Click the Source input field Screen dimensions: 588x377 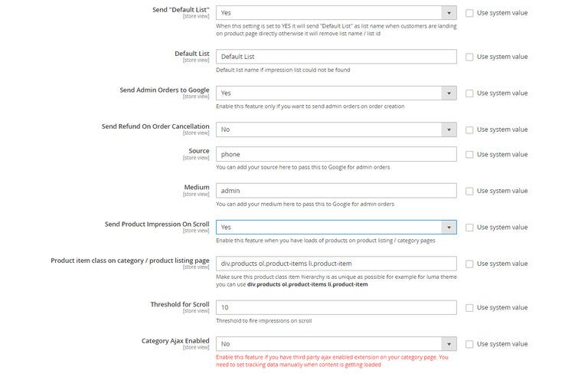pyautogui.click(x=336, y=154)
